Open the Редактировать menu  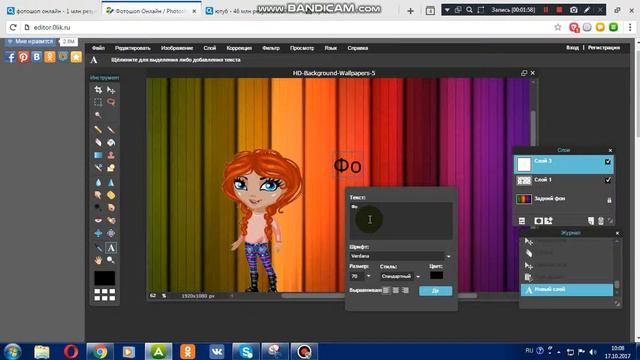click(x=133, y=48)
